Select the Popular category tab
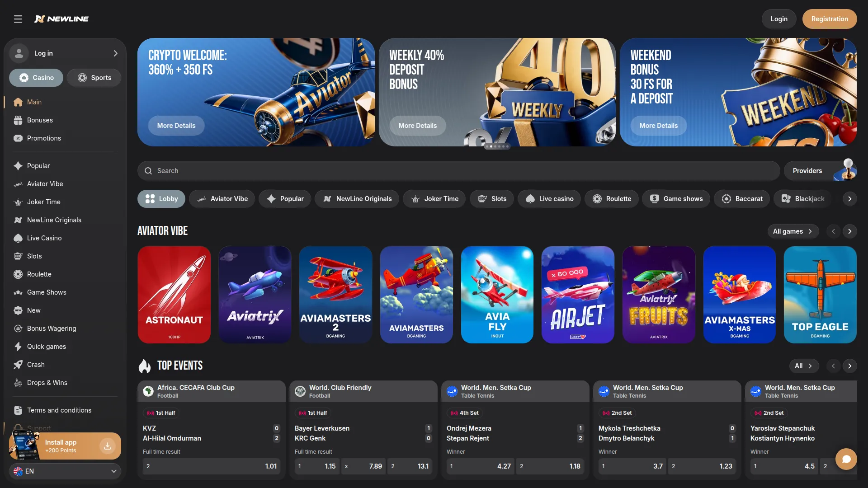 pos(285,199)
